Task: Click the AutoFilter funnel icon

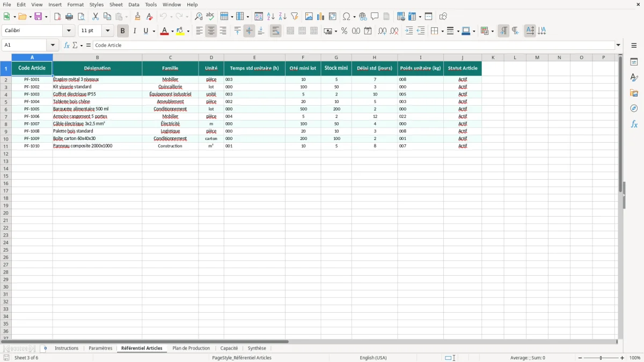Action: (x=295, y=17)
